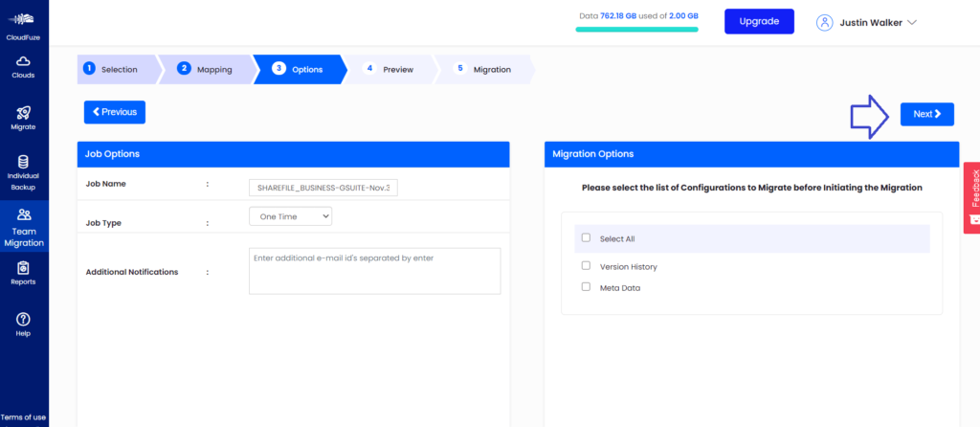Click the user profile avatar icon
Viewport: 980px width, 427px height.
[x=825, y=22]
